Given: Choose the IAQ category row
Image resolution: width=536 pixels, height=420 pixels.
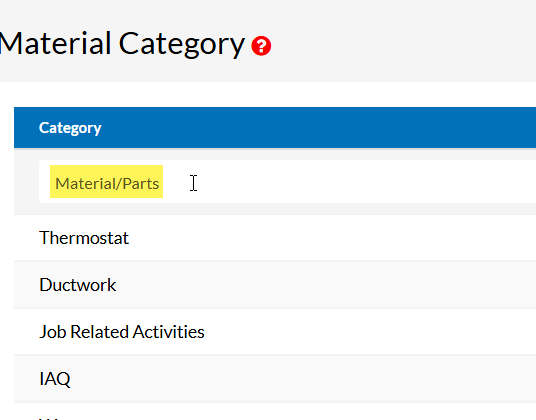Looking at the screenshot, I should 275,379.
